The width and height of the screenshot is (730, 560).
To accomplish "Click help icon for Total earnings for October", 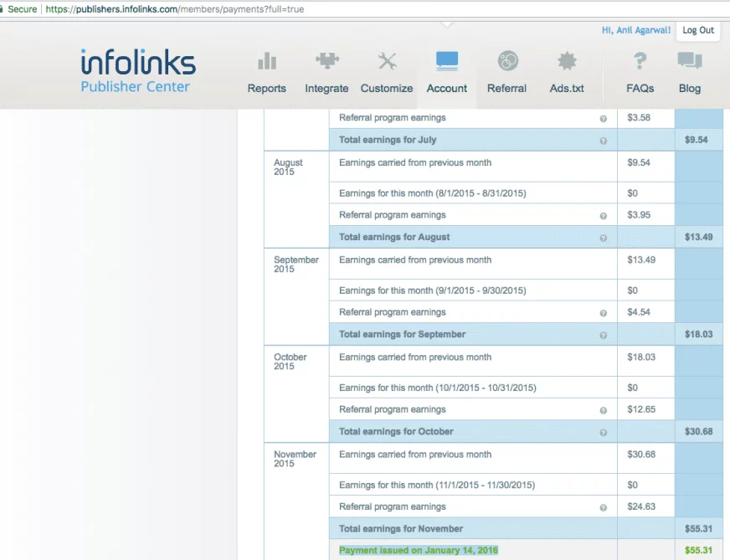I will (603, 433).
